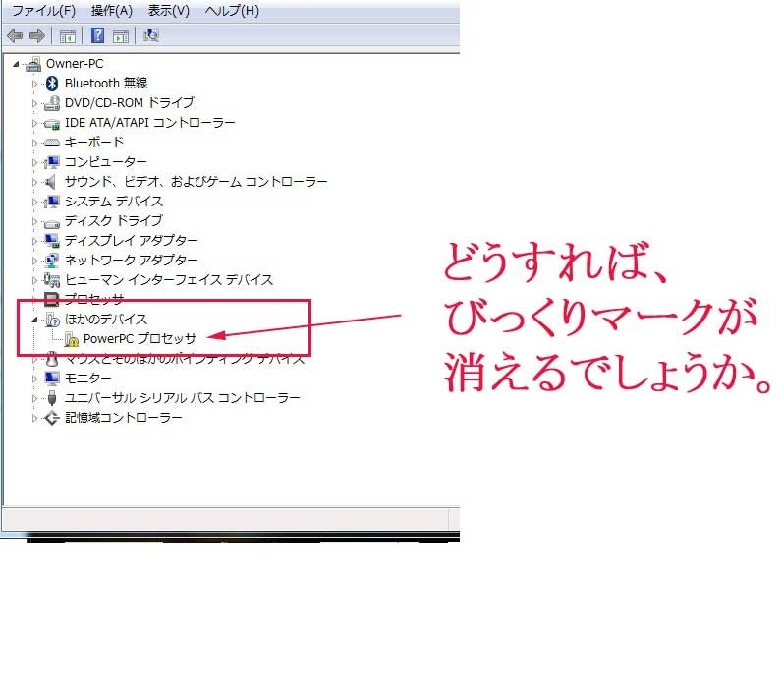Open the ファイル(F) menu
The height and width of the screenshot is (700, 784).
pos(43,11)
